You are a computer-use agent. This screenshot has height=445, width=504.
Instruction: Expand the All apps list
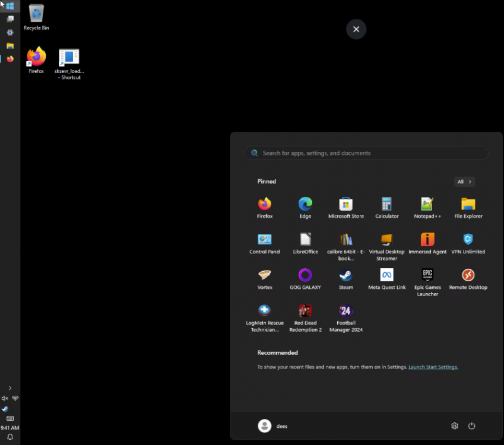pyautogui.click(x=464, y=182)
